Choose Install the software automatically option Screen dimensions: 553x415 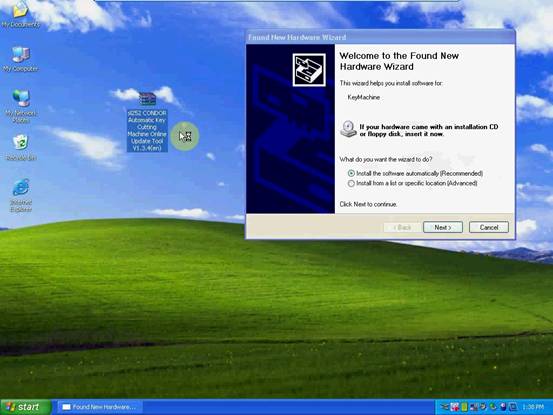click(415, 173)
